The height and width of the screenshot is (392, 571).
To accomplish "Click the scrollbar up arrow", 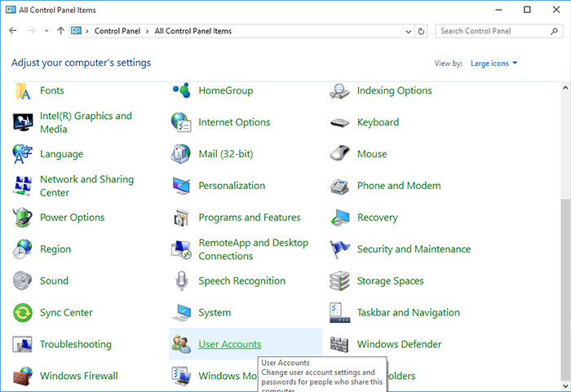I will pos(565,87).
